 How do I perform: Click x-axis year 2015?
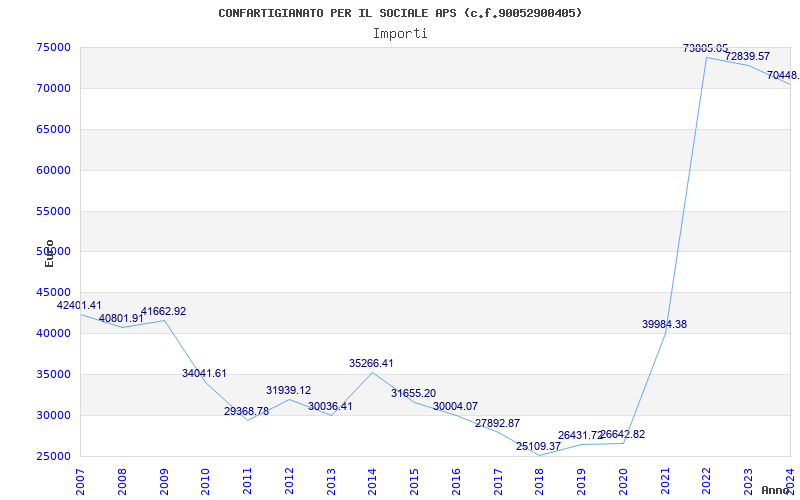(414, 482)
